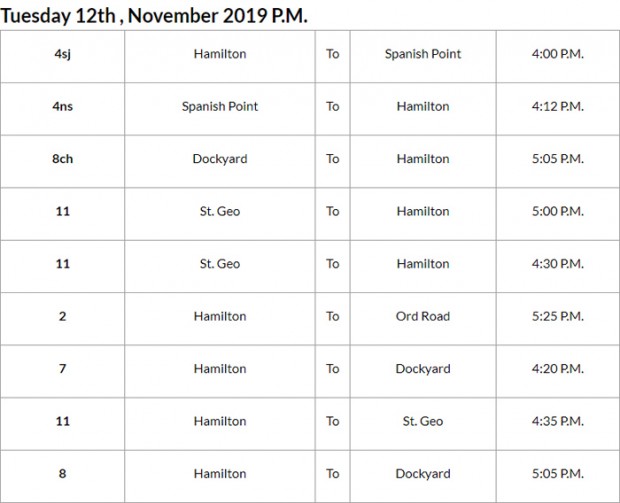Select the 4:35 P.M. time cell
The image size is (620, 503).
[558, 421]
